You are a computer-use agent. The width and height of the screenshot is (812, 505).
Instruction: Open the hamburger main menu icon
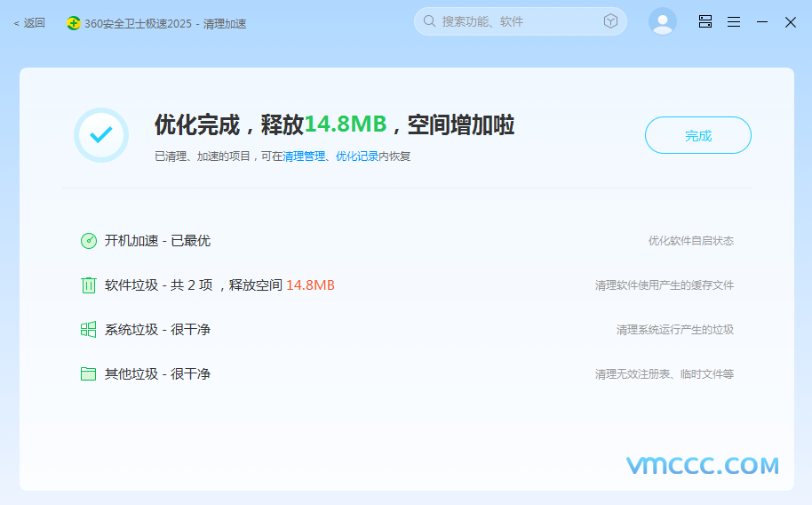point(734,22)
